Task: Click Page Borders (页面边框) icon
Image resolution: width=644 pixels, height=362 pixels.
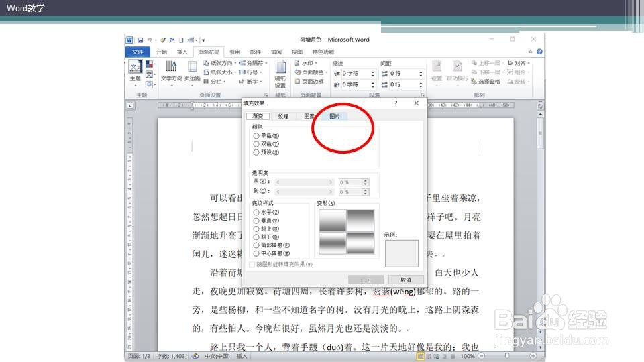Action: pyautogui.click(x=297, y=82)
